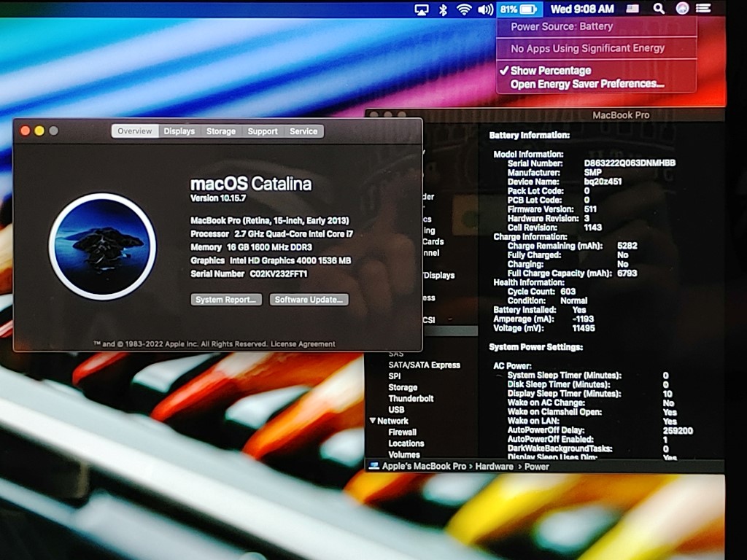Switch to the Storage tab
Screen dimensions: 747x560
[x=221, y=131]
